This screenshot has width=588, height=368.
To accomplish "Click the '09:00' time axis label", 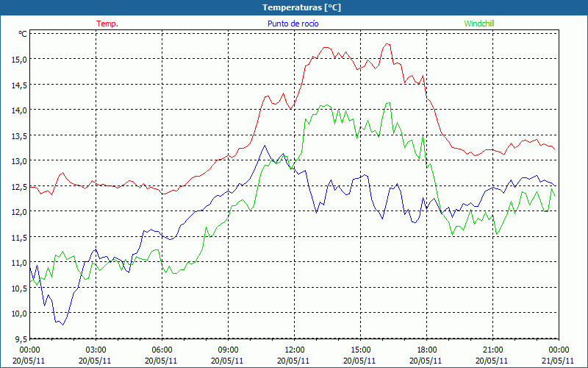I will click(229, 350).
